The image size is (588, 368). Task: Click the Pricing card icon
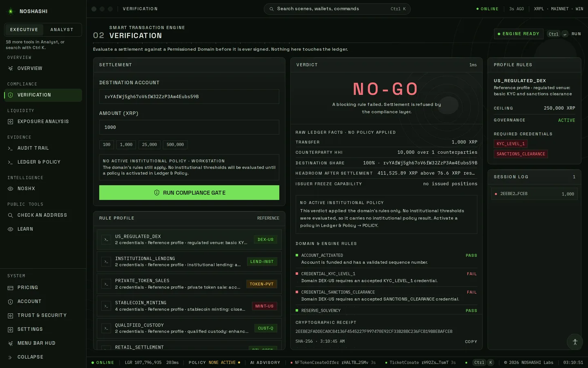pos(11,287)
